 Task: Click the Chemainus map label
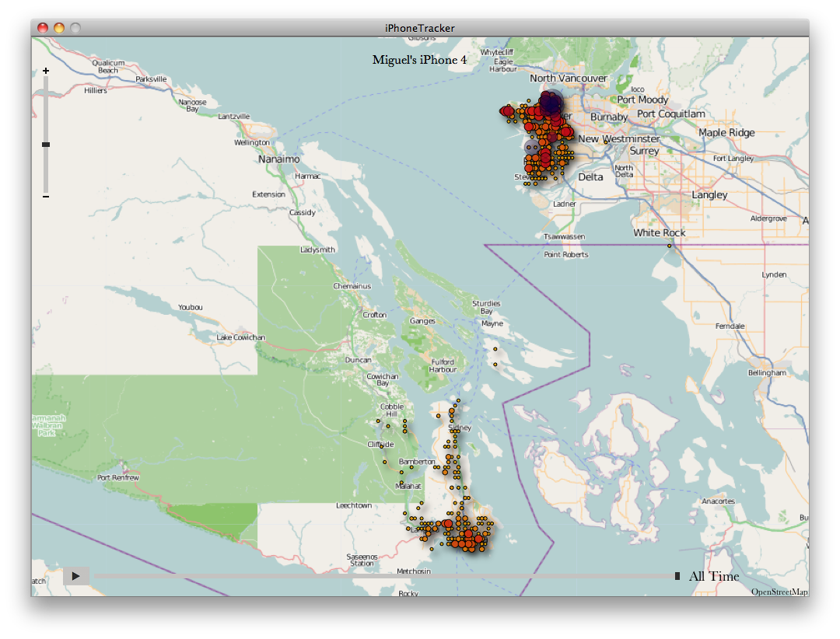[x=352, y=286]
